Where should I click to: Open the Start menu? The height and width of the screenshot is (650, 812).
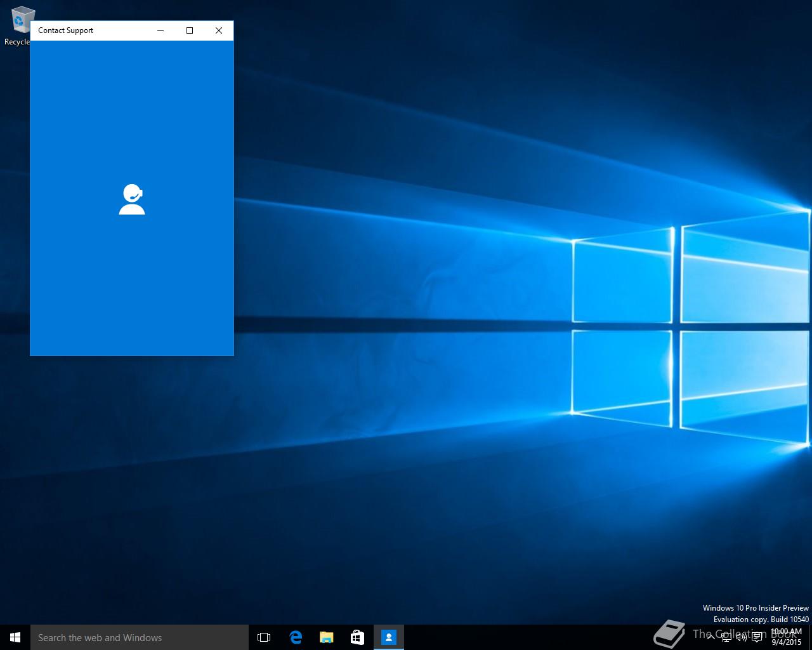tap(15, 637)
